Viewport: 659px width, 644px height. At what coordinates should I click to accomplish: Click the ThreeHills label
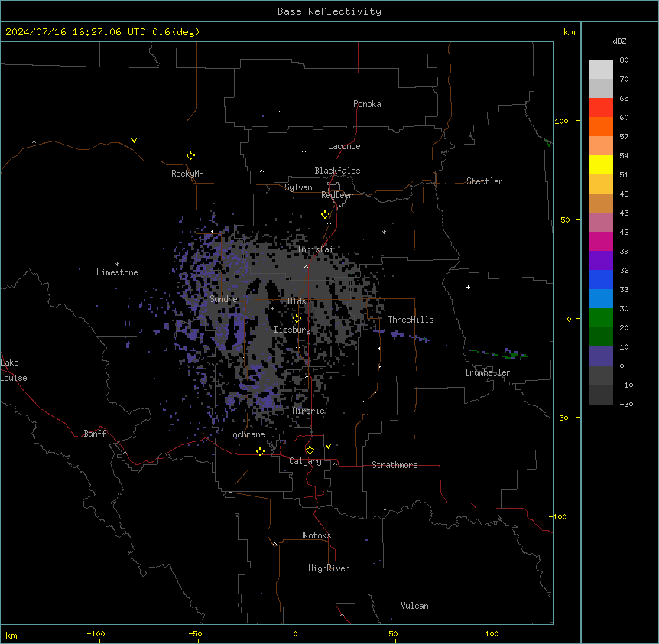click(x=411, y=320)
